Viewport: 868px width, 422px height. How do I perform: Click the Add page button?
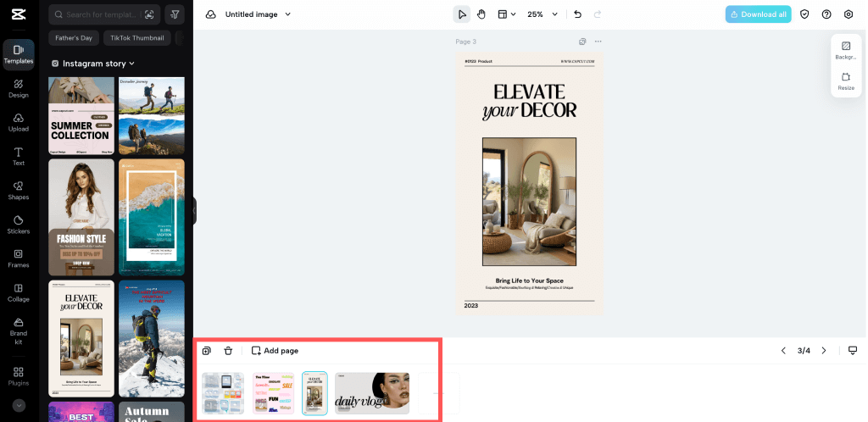click(x=275, y=351)
